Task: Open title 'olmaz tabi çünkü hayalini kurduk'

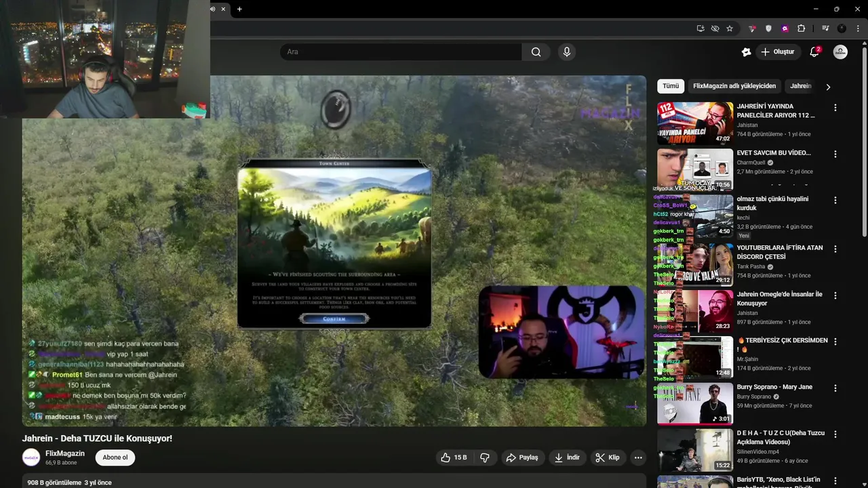Action: [772, 203]
